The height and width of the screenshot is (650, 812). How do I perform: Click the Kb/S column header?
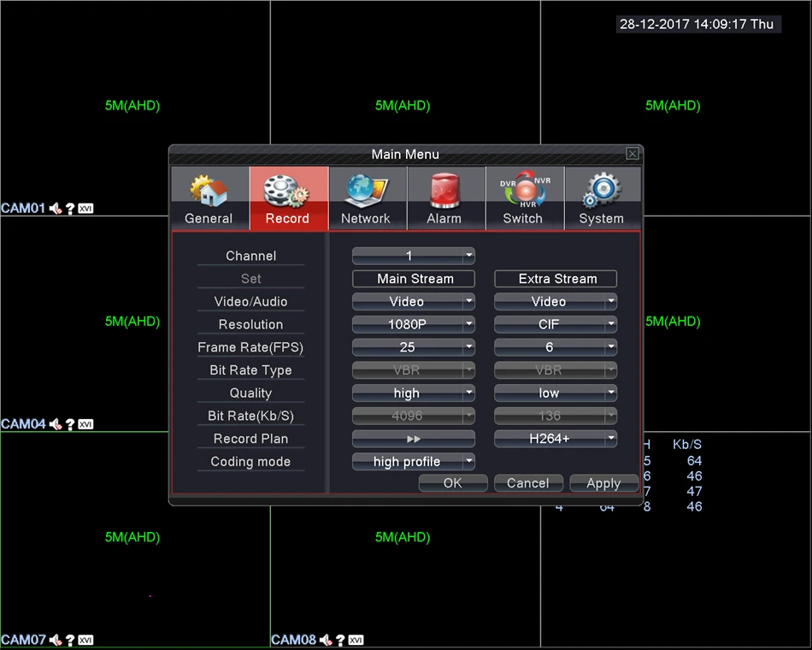[x=686, y=444]
